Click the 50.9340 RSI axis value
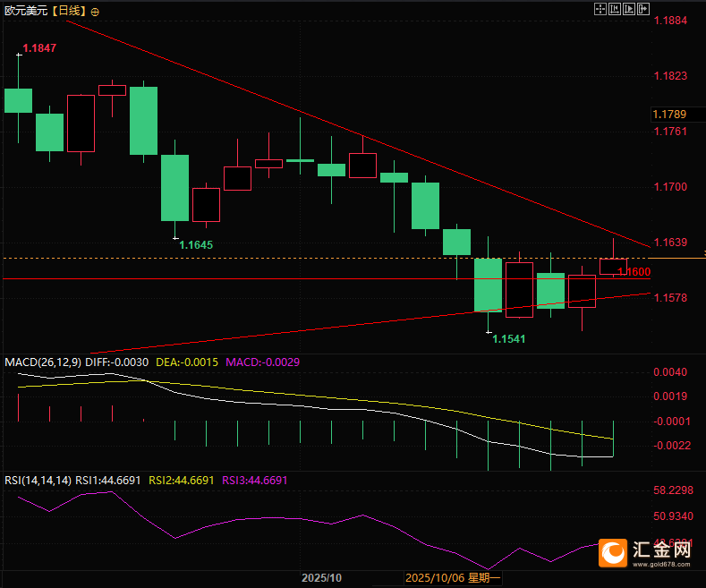The height and width of the screenshot is (588, 706). pos(674,516)
